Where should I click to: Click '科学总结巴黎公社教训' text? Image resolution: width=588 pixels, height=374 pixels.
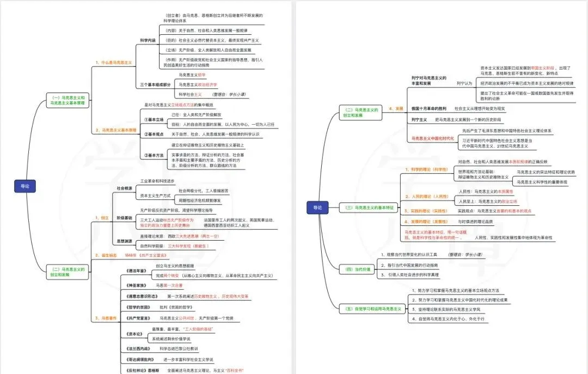(x=179, y=348)
